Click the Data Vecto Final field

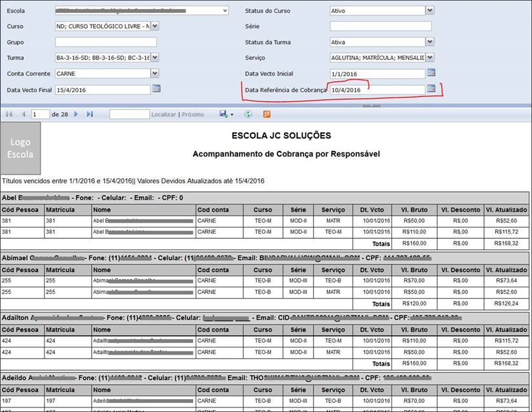pyautogui.click(x=103, y=90)
